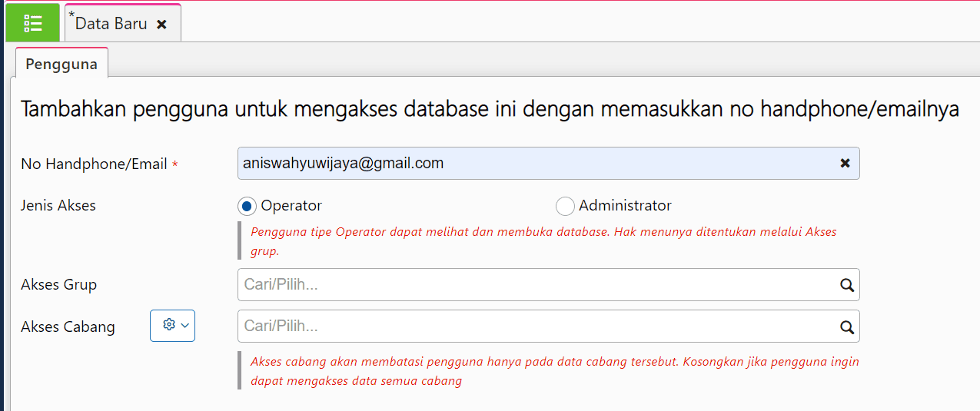Click the Akses Cabang magnifier icon
The width and height of the screenshot is (980, 411).
click(847, 327)
